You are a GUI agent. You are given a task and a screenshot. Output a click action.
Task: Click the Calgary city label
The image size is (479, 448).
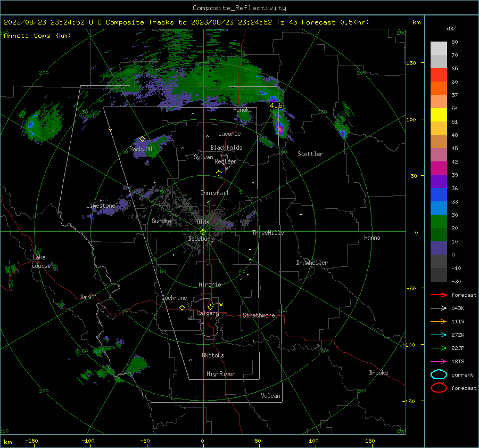pyautogui.click(x=208, y=313)
